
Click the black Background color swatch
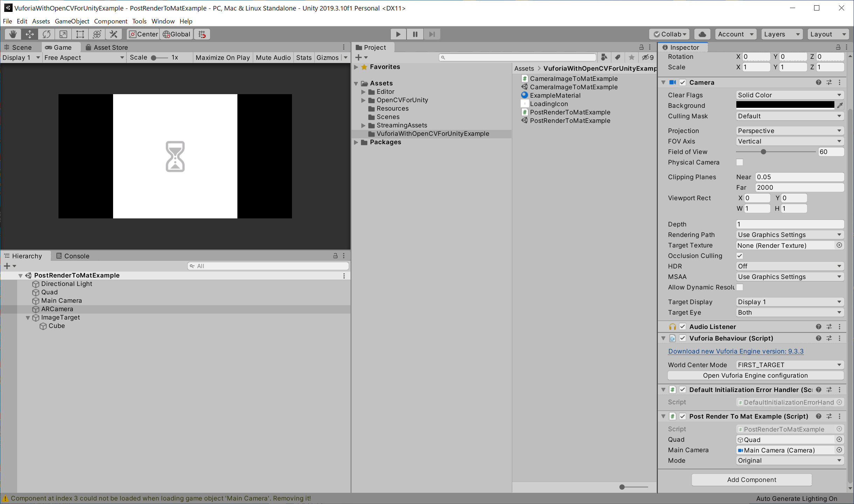click(x=785, y=105)
